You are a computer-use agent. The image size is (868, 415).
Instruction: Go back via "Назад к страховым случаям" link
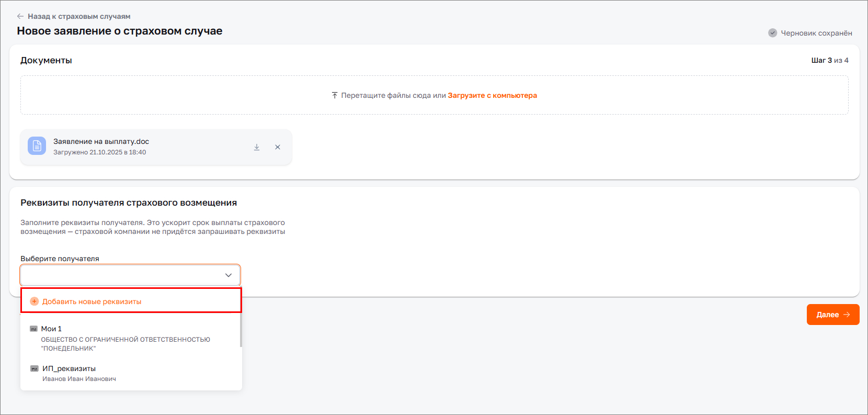78,16
